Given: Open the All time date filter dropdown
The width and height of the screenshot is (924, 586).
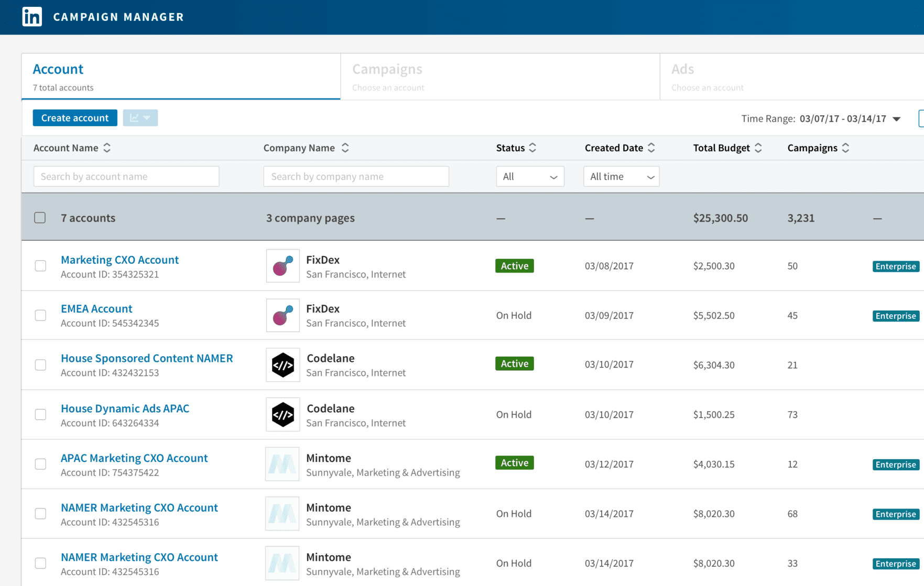Looking at the screenshot, I should click(x=621, y=177).
